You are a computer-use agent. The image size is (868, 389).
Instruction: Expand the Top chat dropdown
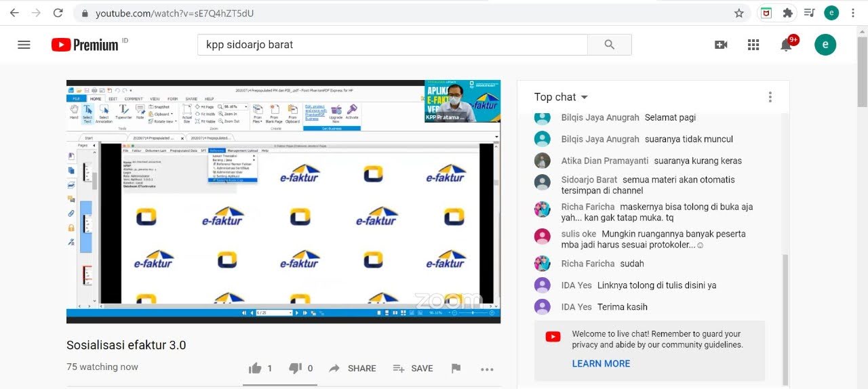click(561, 97)
